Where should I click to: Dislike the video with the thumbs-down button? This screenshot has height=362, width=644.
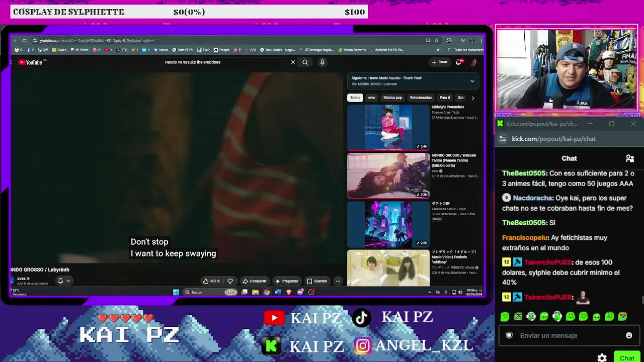tap(230, 281)
